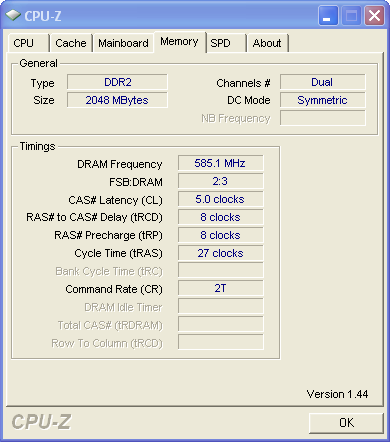Screen dimensions: 390x442
Task: Click the CPU-Z title bar icon
Action: click(13, 15)
